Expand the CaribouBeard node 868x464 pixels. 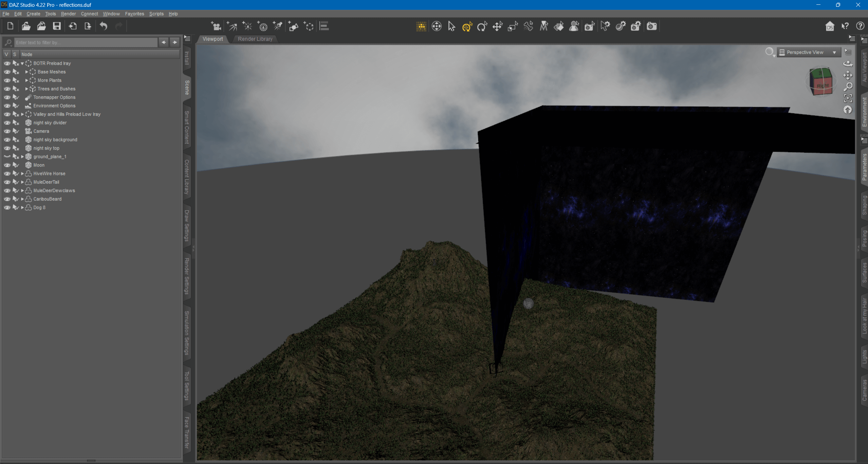point(22,199)
